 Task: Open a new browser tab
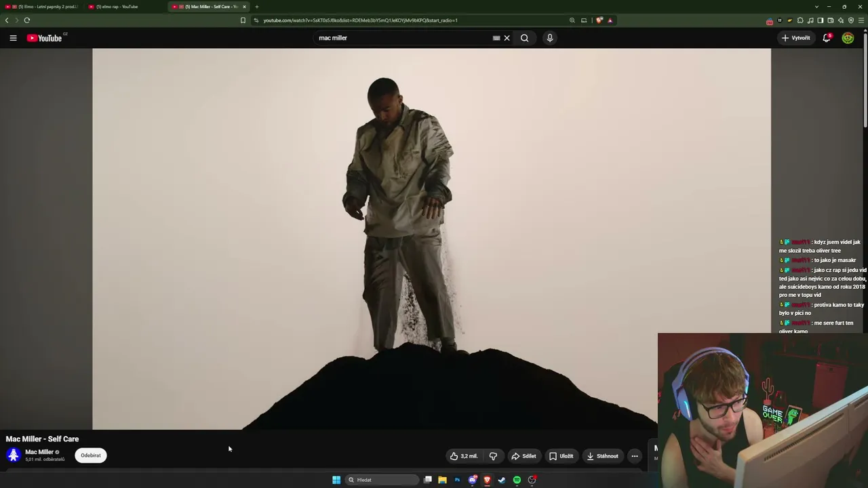256,7
